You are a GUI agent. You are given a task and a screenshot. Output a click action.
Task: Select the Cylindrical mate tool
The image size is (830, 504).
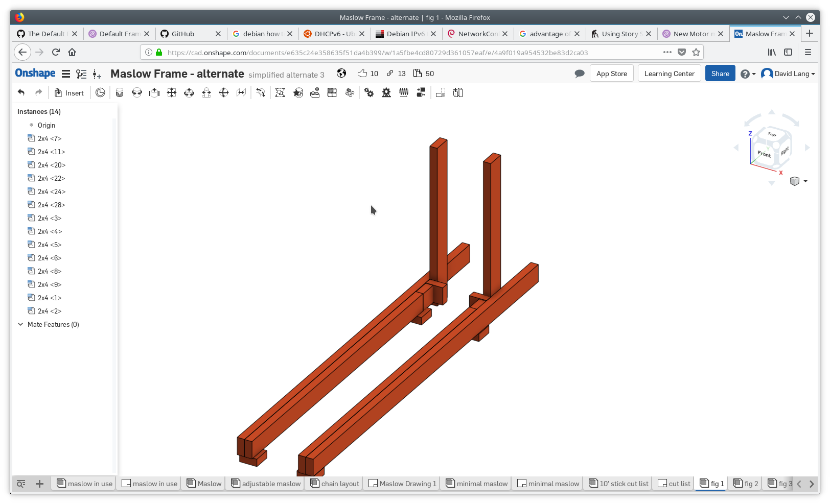[189, 92]
